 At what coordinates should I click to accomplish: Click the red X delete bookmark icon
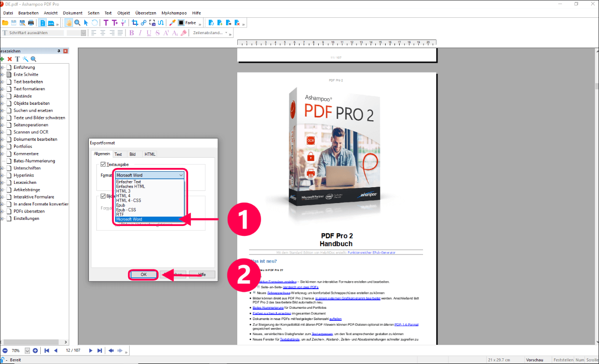tap(9, 59)
